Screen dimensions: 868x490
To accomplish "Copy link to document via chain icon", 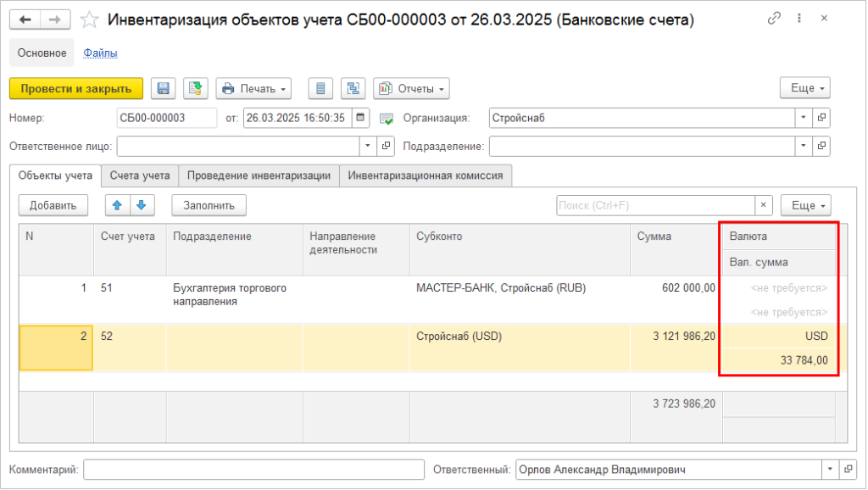I will coord(773,19).
